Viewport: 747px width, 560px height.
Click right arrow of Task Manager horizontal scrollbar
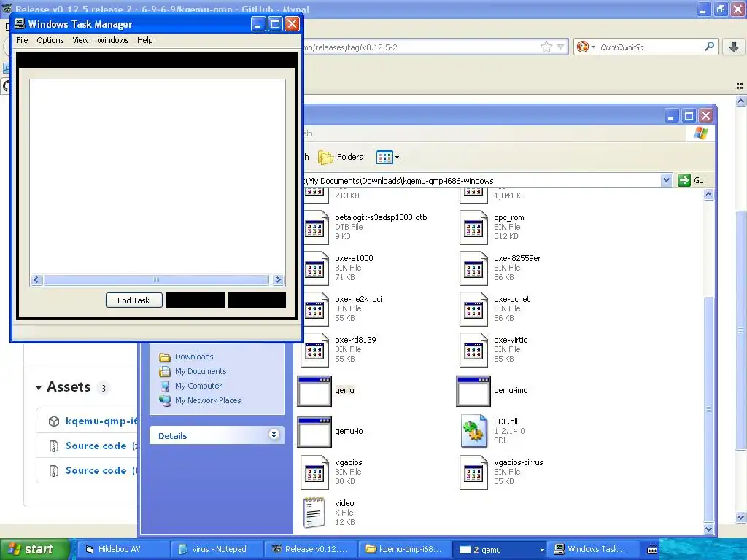pyautogui.click(x=279, y=279)
